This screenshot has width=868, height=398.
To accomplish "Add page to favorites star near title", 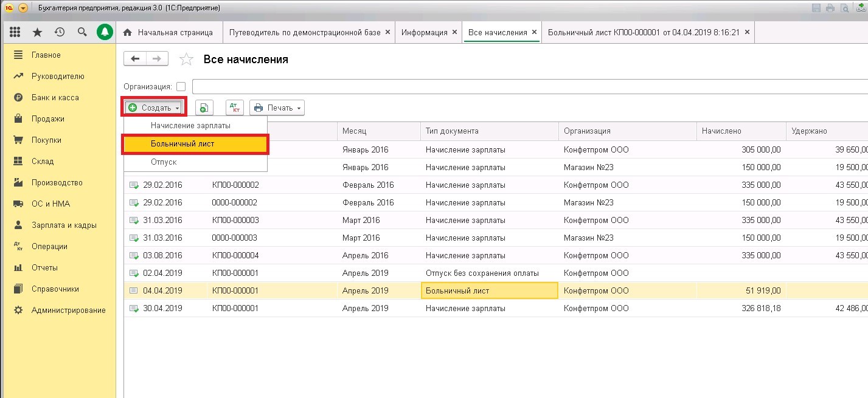I will pos(187,59).
